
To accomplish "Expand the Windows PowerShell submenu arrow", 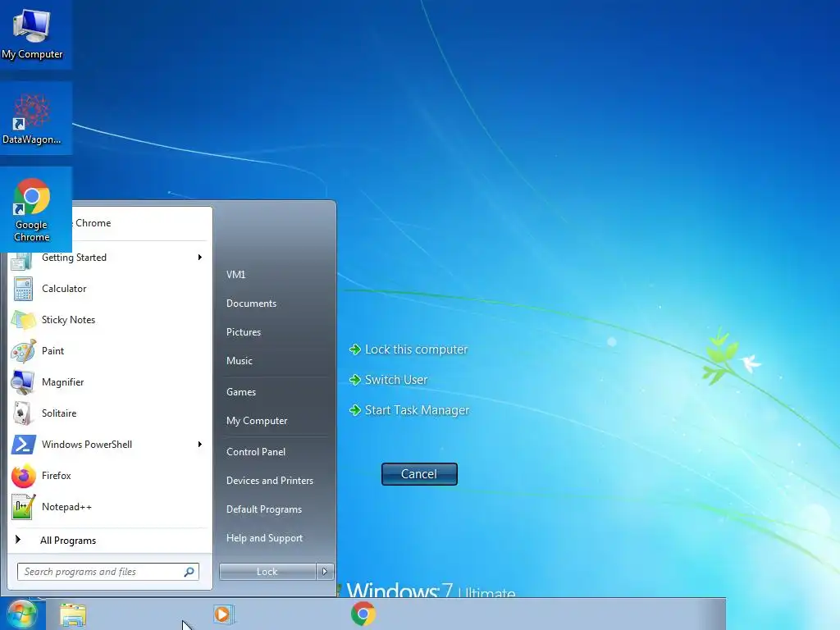I will click(x=200, y=445).
